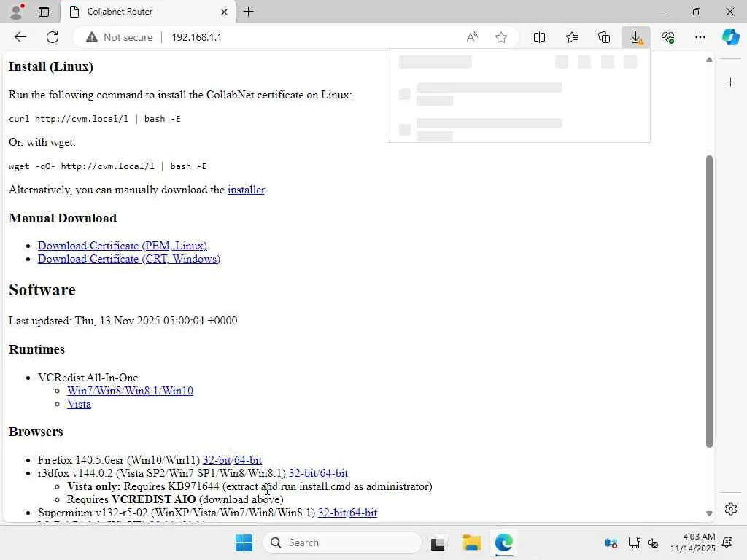Download r3dfox v144.0.2 32-bit
This screenshot has height=560, width=747.
point(303,473)
